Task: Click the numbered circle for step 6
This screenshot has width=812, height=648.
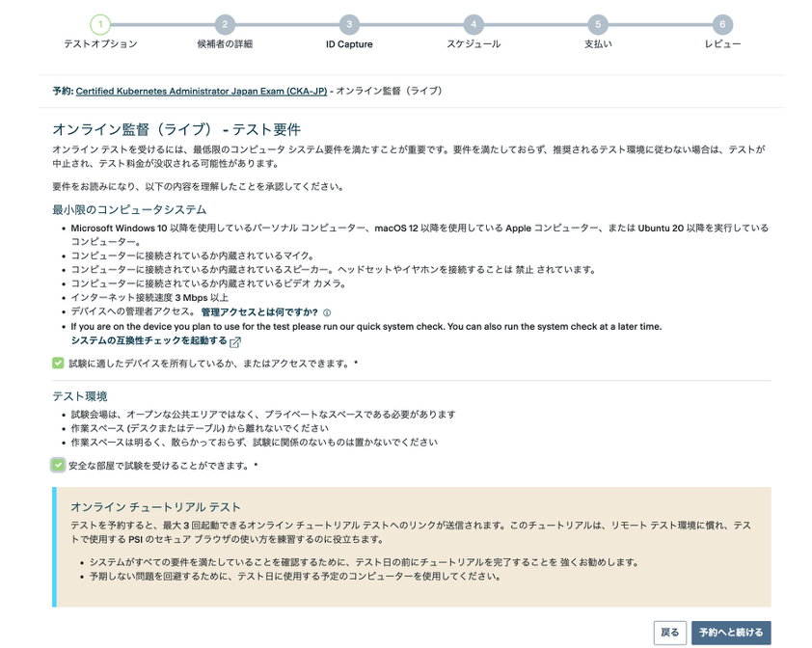Action: (721, 25)
